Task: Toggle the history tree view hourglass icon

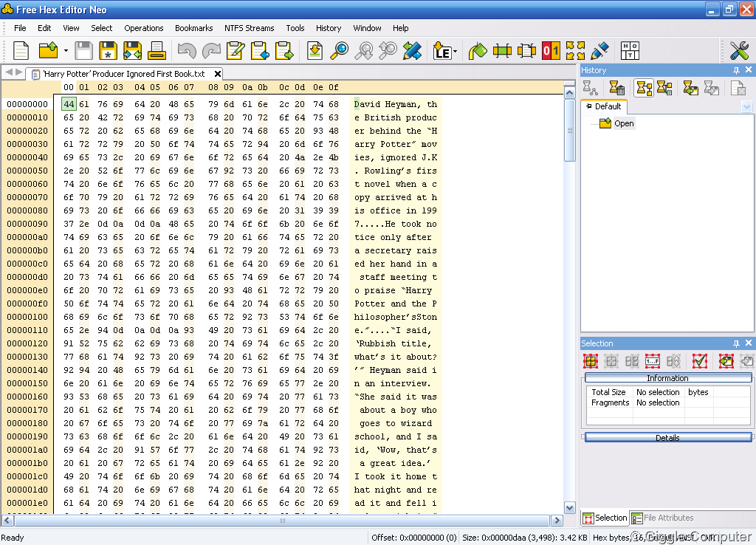Action: click(x=644, y=88)
